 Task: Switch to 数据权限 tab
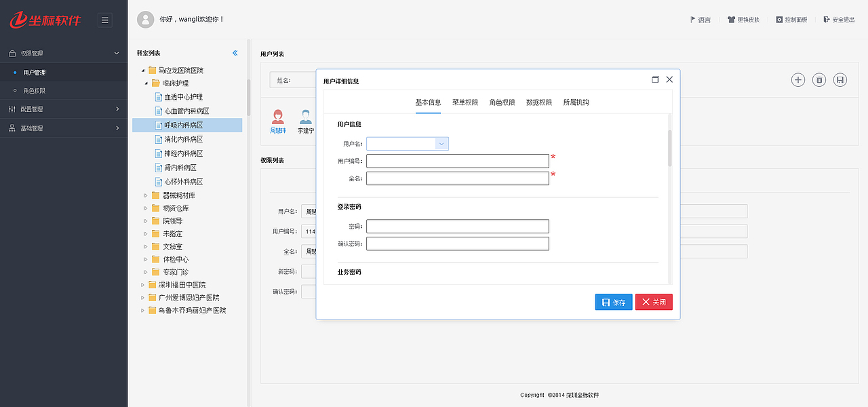tap(539, 102)
